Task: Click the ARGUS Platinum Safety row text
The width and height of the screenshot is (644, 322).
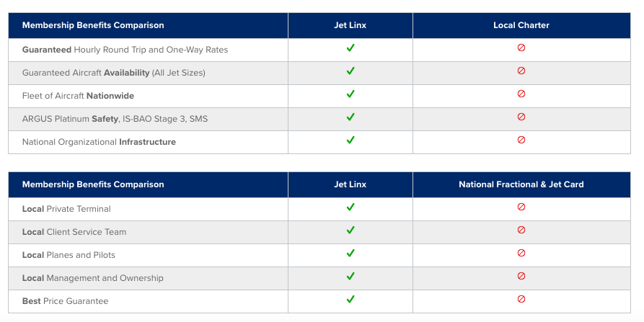Action: [115, 119]
